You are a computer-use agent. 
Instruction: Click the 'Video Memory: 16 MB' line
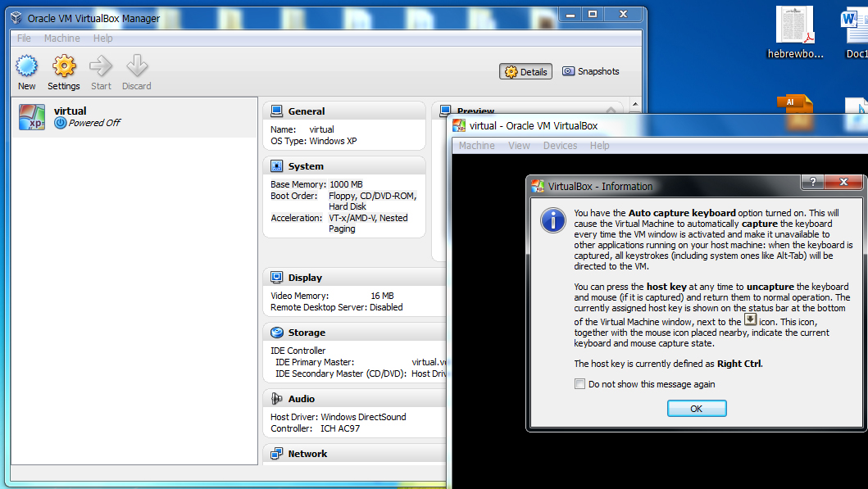332,296
